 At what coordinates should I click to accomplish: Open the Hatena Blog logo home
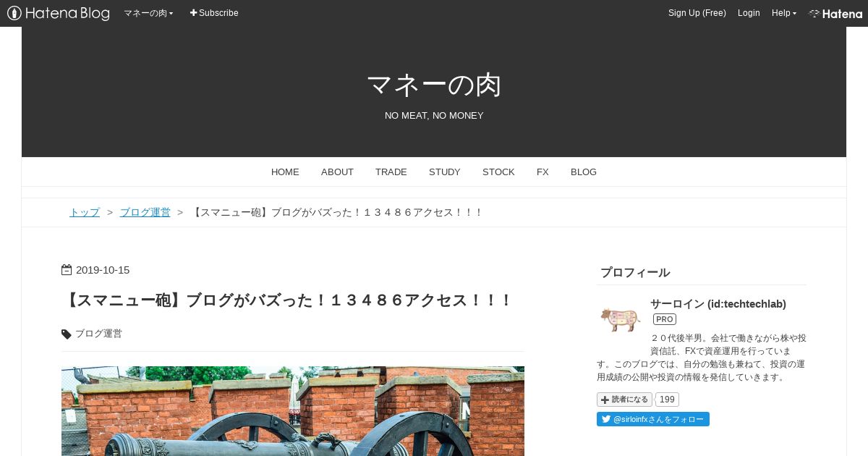[x=59, y=13]
